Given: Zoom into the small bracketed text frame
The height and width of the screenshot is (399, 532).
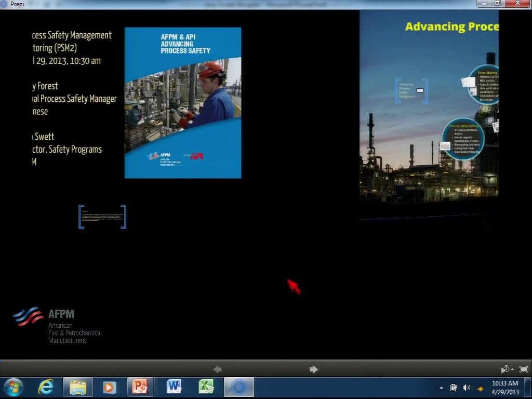Looking at the screenshot, I should pos(102,217).
